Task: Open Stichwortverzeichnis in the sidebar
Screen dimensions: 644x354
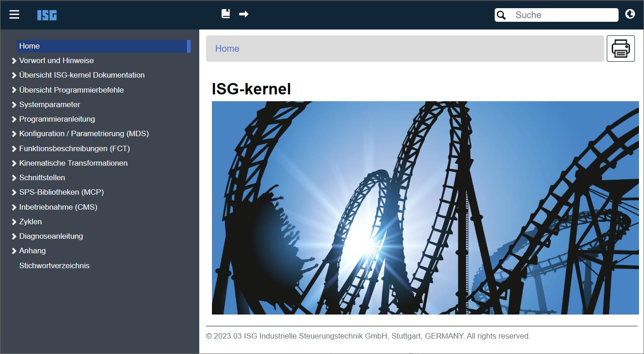Action: (x=54, y=265)
